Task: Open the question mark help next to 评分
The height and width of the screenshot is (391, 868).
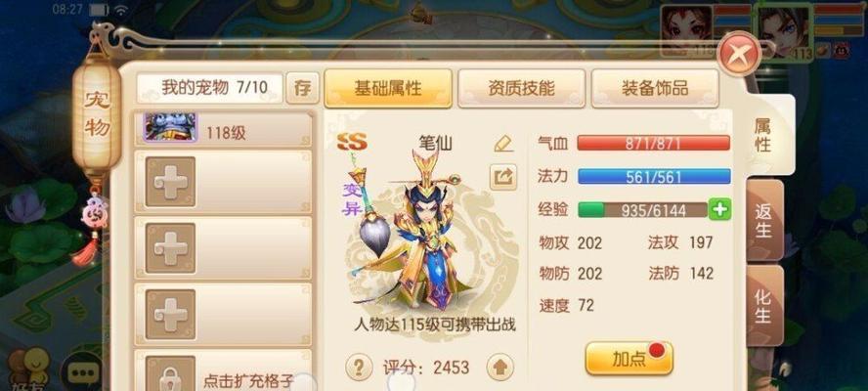Action: point(359,367)
